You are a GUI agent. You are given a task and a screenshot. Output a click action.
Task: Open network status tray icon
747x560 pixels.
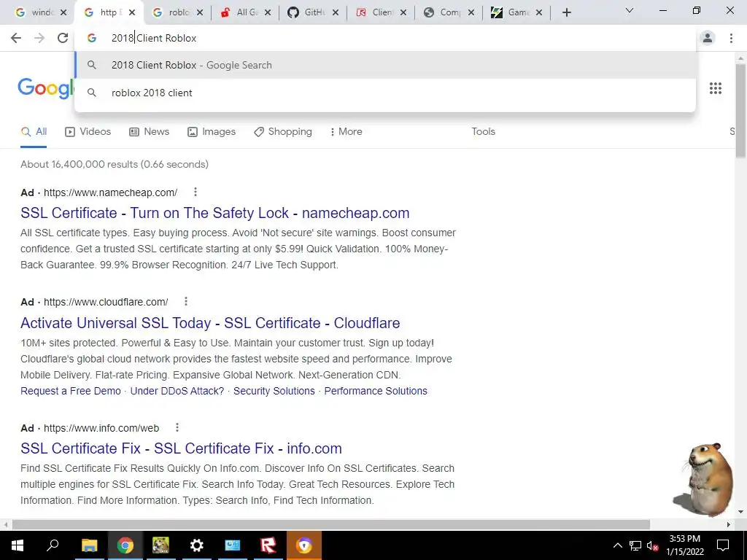[x=635, y=545]
